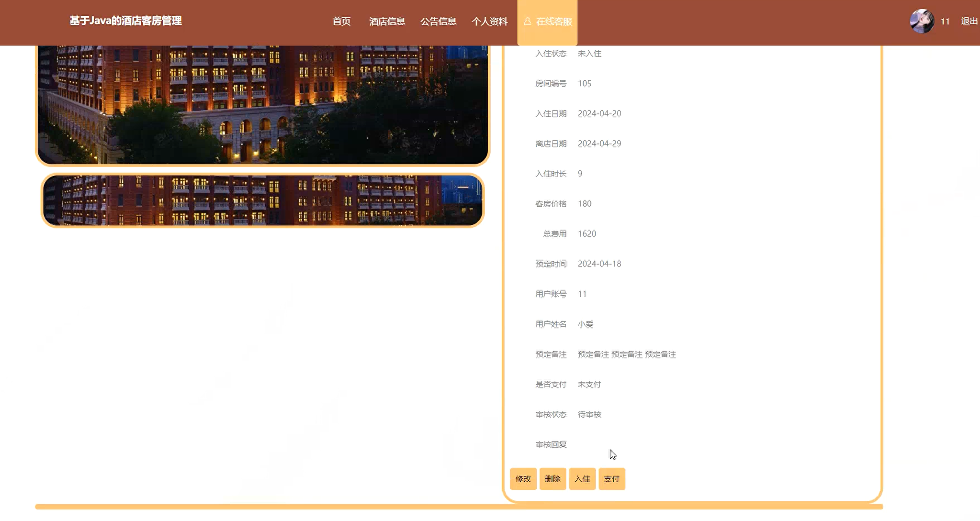The image size is (980, 521).
Task: Select the large hotel night photo
Action: [263, 105]
